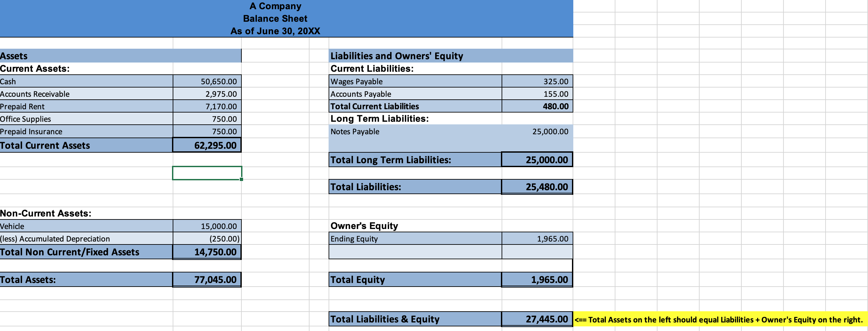Select Total Long Term Liabilities value
This screenshot has height=331, width=868.
537,160
